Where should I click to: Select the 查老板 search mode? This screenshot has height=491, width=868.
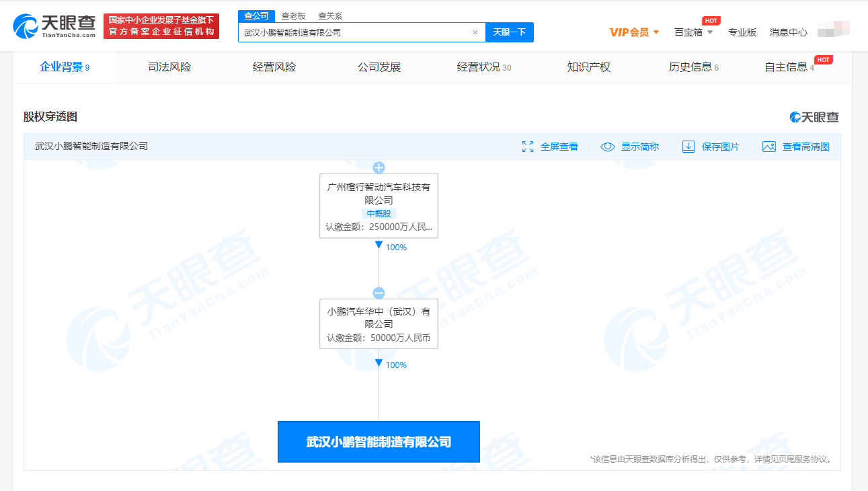(293, 16)
